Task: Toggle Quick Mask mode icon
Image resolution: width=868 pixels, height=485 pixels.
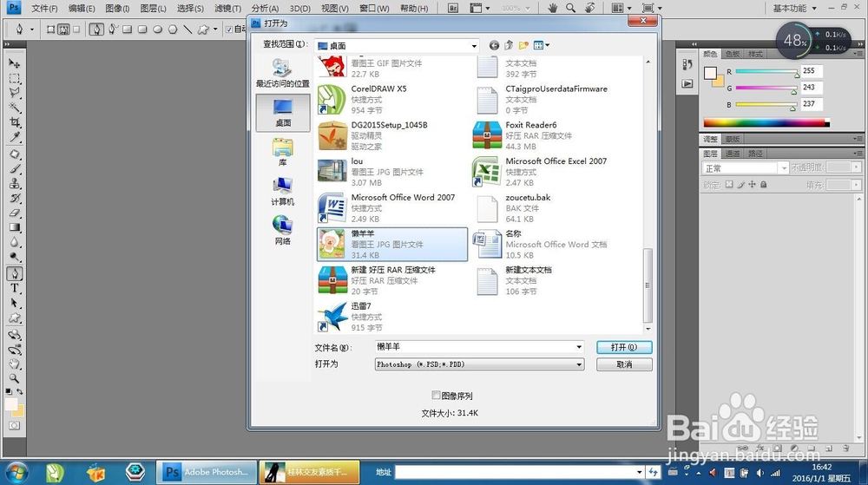Action: coord(15,426)
